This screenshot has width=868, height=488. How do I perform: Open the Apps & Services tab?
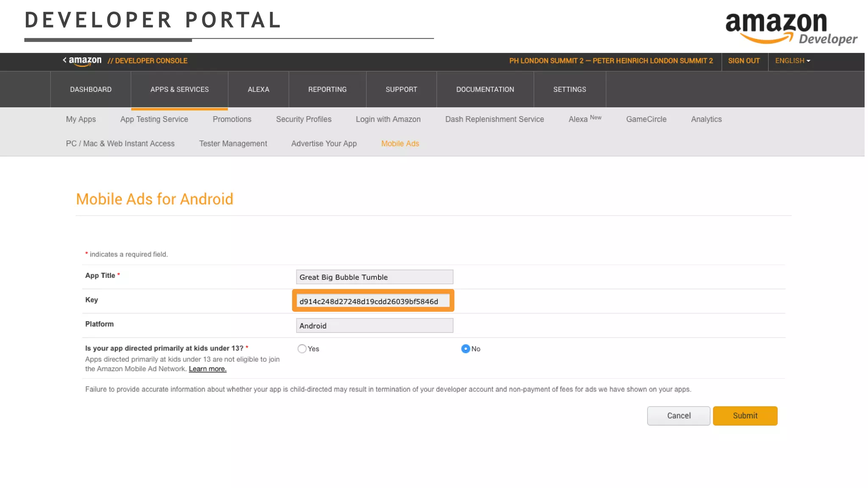(x=179, y=89)
